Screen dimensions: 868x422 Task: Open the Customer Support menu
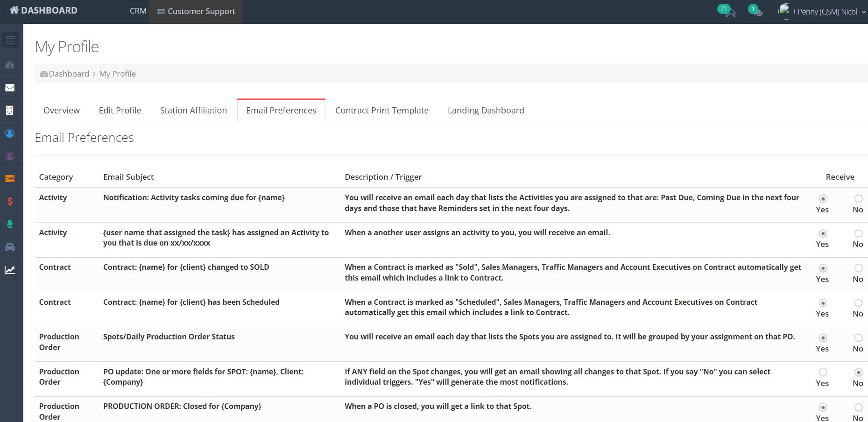tap(196, 11)
